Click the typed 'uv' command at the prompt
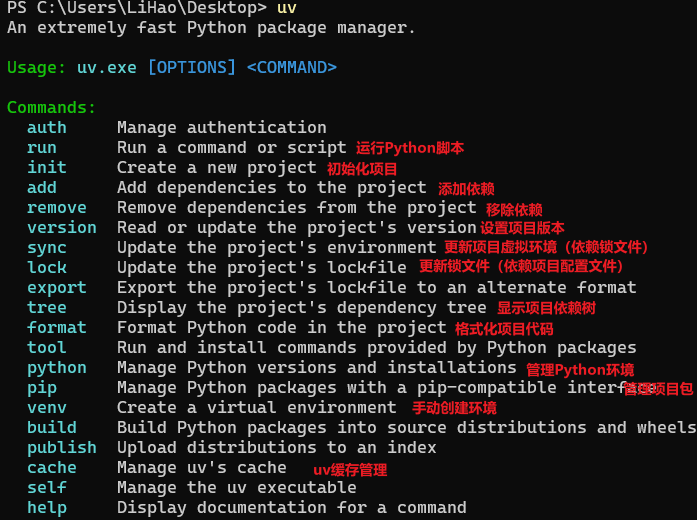The width and height of the screenshot is (697, 520). (286, 8)
